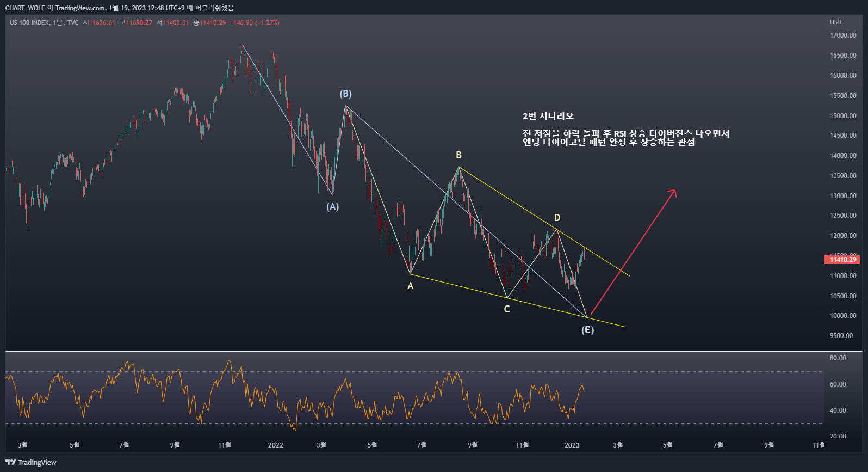Click the 16000.00 price axis label

(x=843, y=76)
